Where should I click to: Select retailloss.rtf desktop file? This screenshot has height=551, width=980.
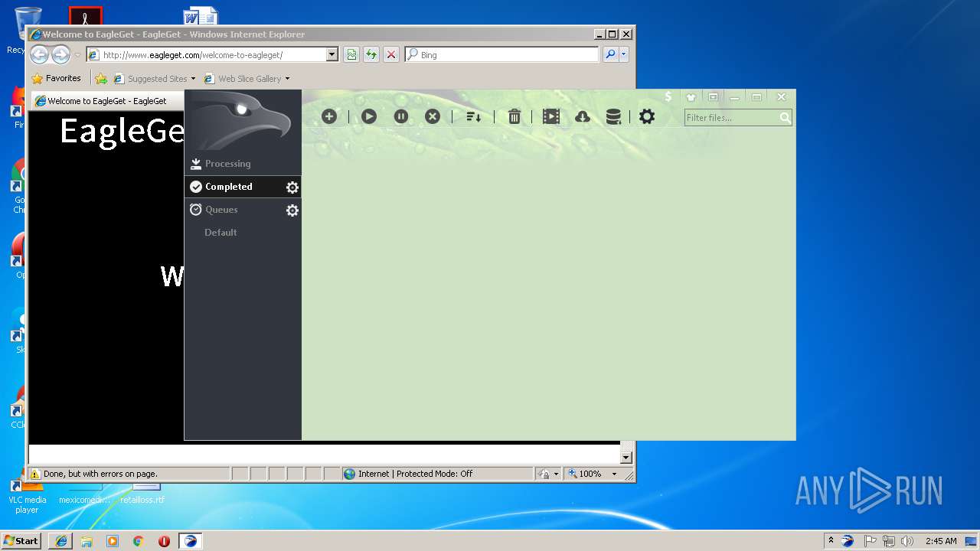click(142, 496)
